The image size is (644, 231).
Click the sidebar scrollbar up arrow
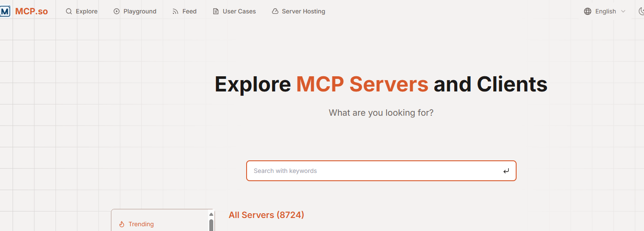click(x=211, y=214)
